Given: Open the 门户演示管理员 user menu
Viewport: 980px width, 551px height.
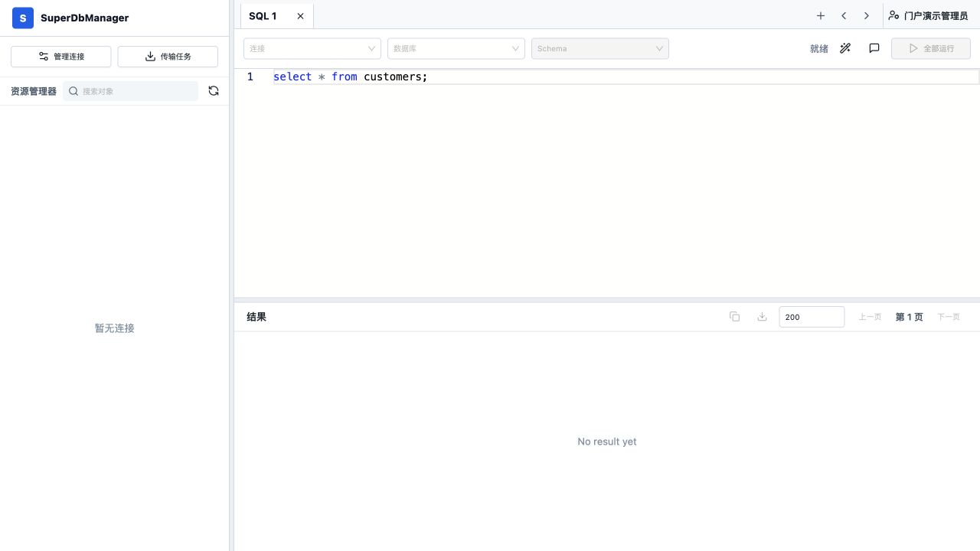Looking at the screenshot, I should [x=928, y=15].
